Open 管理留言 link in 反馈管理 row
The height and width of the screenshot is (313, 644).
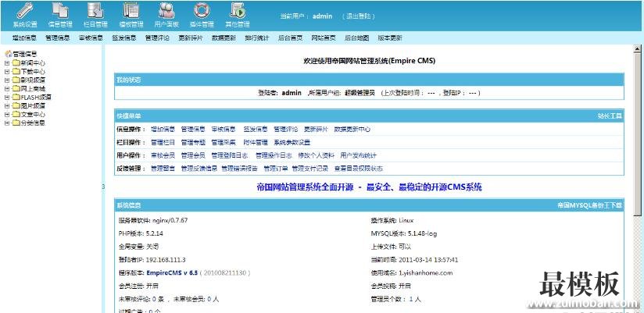pyautogui.click(x=163, y=169)
